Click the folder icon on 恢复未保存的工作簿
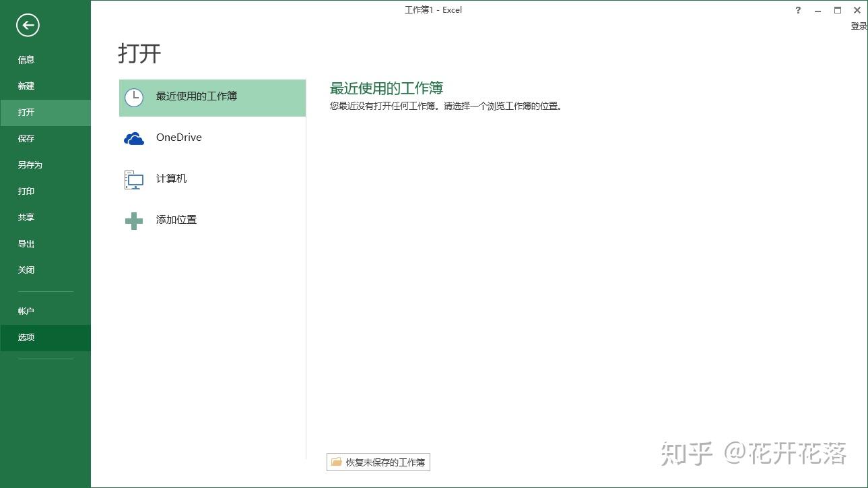 pyautogui.click(x=336, y=462)
